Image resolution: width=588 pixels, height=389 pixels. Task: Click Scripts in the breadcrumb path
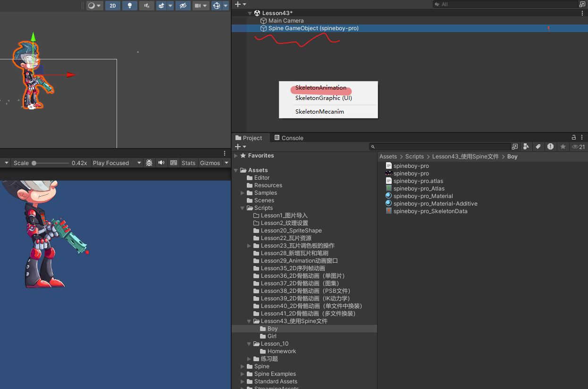[414, 157]
